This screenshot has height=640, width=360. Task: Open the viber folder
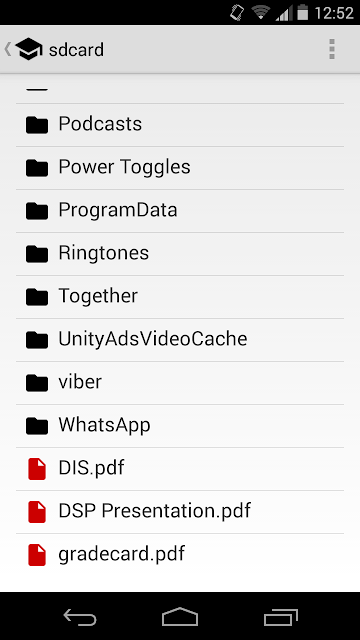pyautogui.click(x=180, y=383)
